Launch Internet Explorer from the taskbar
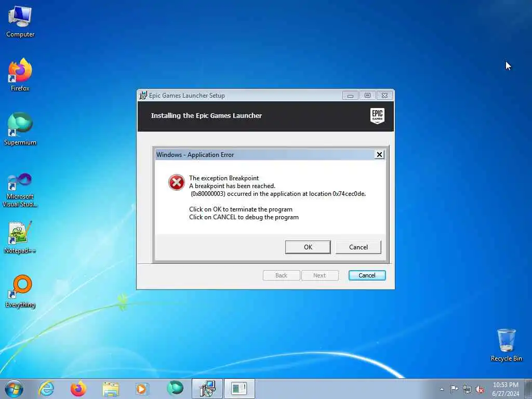532x399 pixels. (46, 389)
